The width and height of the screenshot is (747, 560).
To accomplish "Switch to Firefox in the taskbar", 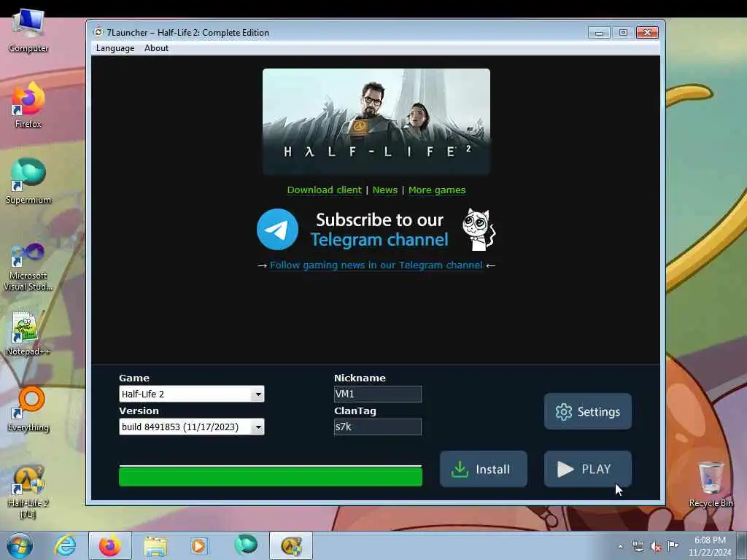I will click(110, 545).
